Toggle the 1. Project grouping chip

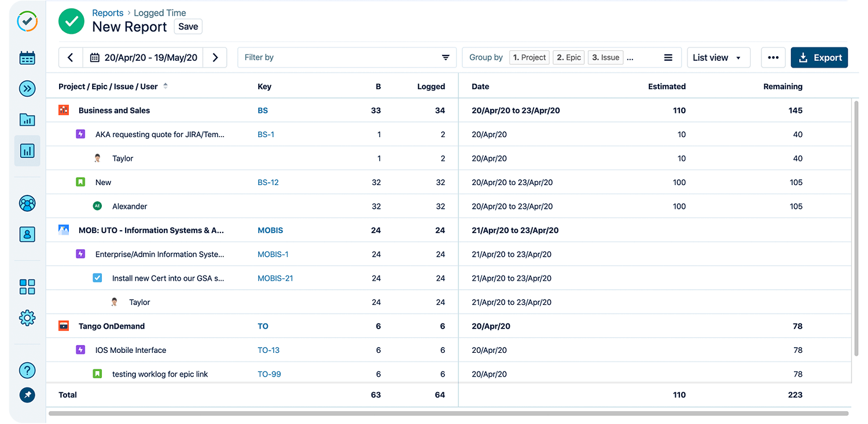pos(529,57)
